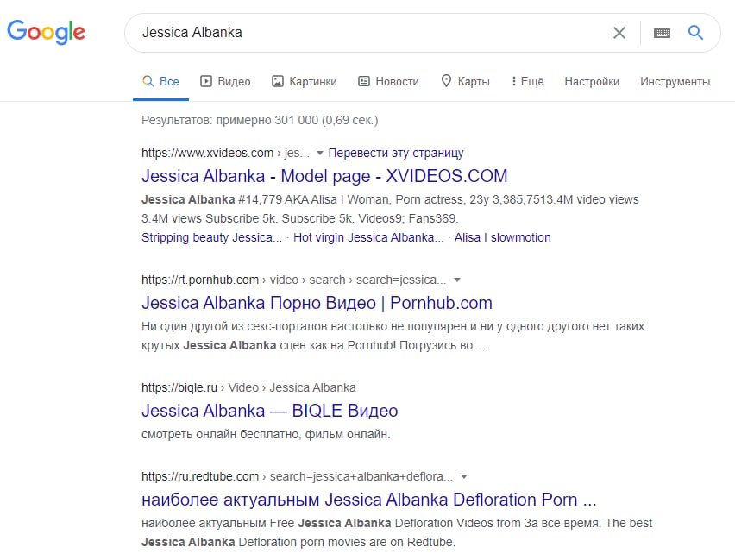Image resolution: width=735 pixels, height=560 pixels.
Task: Expand the arrow next to the rt.pornhub.com URL
Action: [x=457, y=280]
